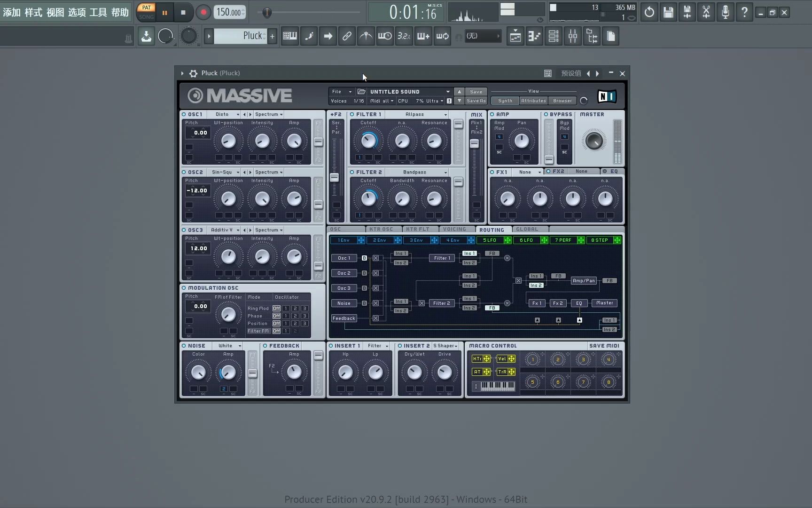Click the microphone recording icon

(x=726, y=12)
